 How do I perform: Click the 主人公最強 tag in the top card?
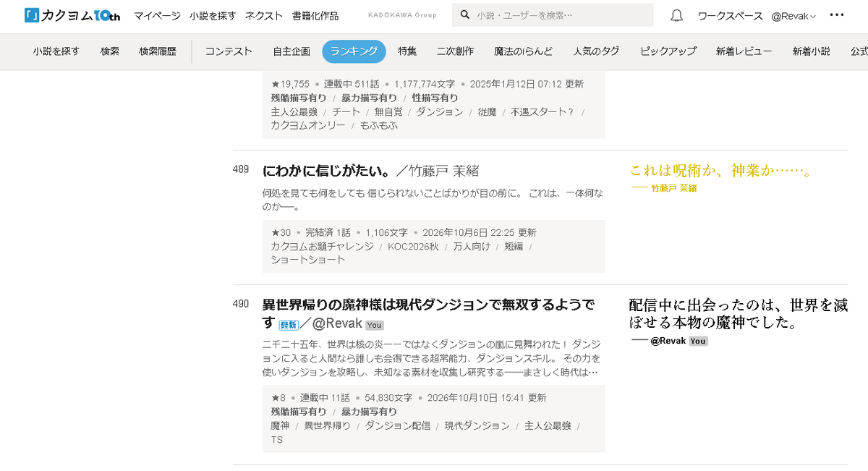pos(294,111)
